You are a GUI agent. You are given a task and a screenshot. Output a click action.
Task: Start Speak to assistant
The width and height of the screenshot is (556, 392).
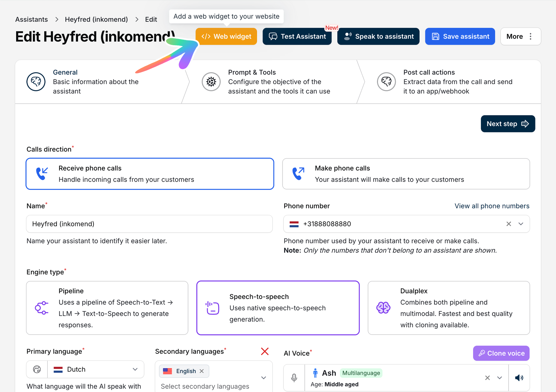378,36
